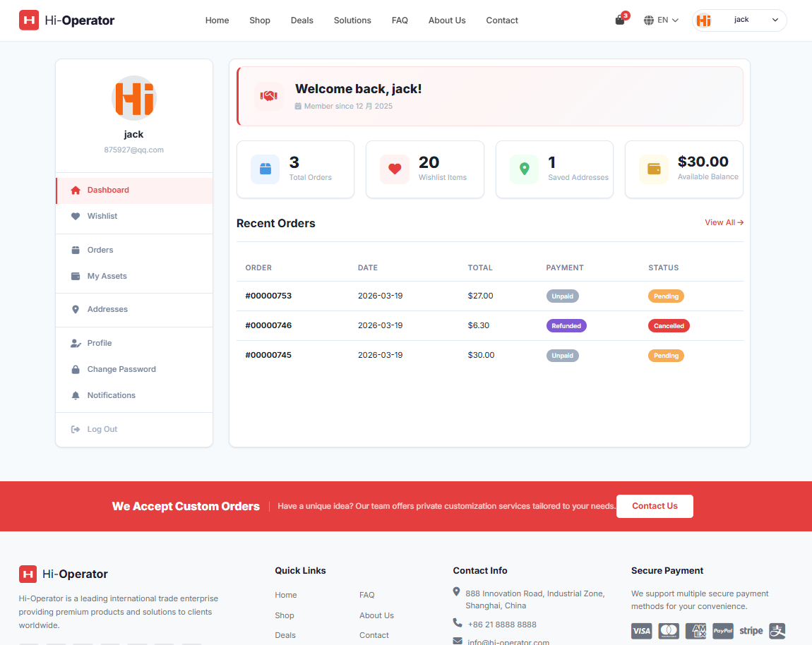
Task: Click the Saved Addresses location pin icon
Action: point(524,169)
